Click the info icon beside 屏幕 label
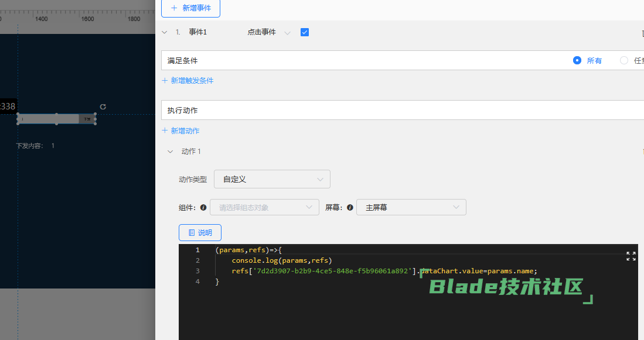Image resolution: width=644 pixels, height=340 pixels. tap(350, 207)
